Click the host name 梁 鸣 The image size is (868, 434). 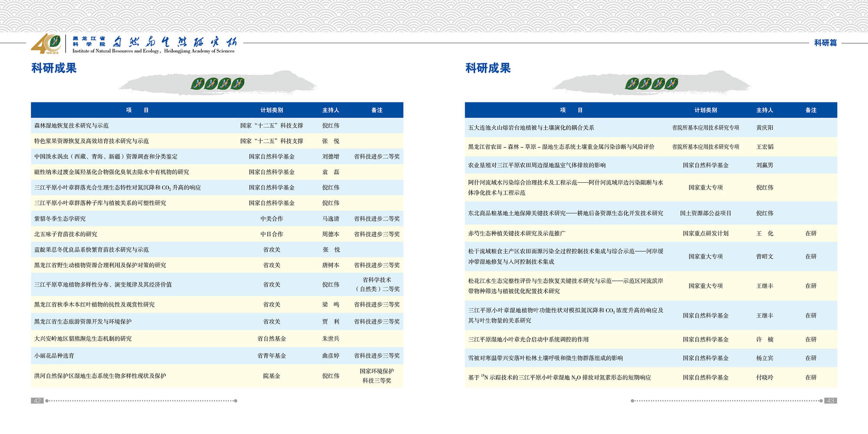tap(331, 305)
